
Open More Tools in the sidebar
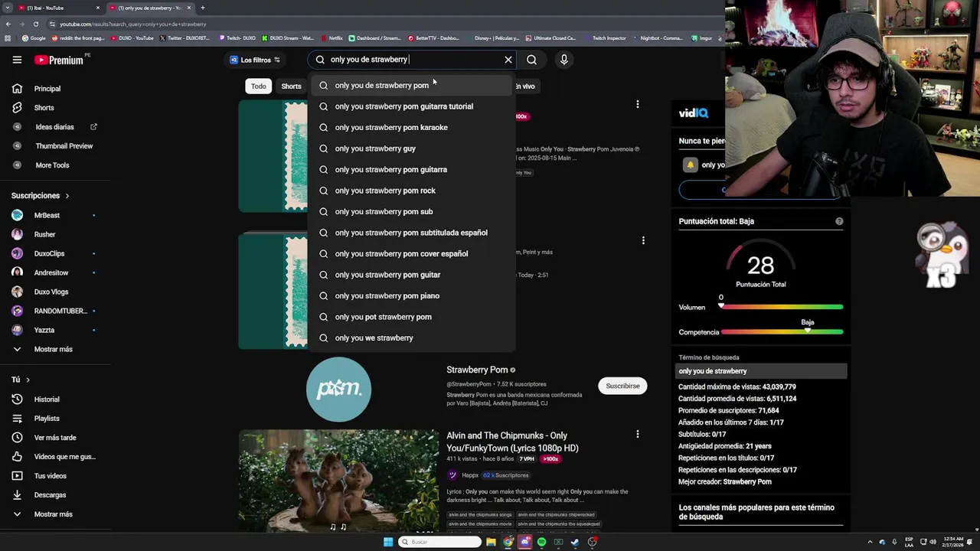pyautogui.click(x=52, y=165)
